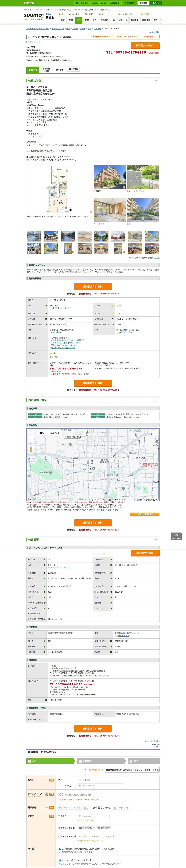
Task: Open the 閲覧履歴 dropdown in top bar
Action: tap(130, 3)
